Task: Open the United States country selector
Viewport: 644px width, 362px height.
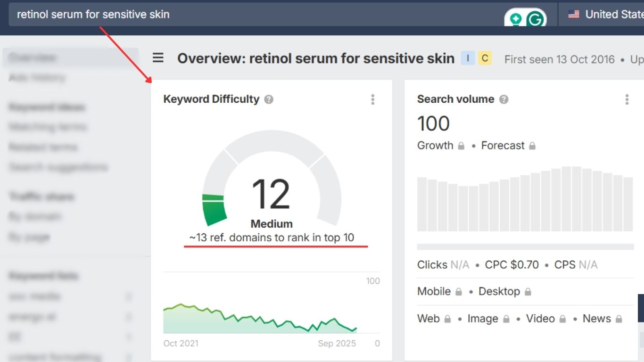Action: click(608, 14)
